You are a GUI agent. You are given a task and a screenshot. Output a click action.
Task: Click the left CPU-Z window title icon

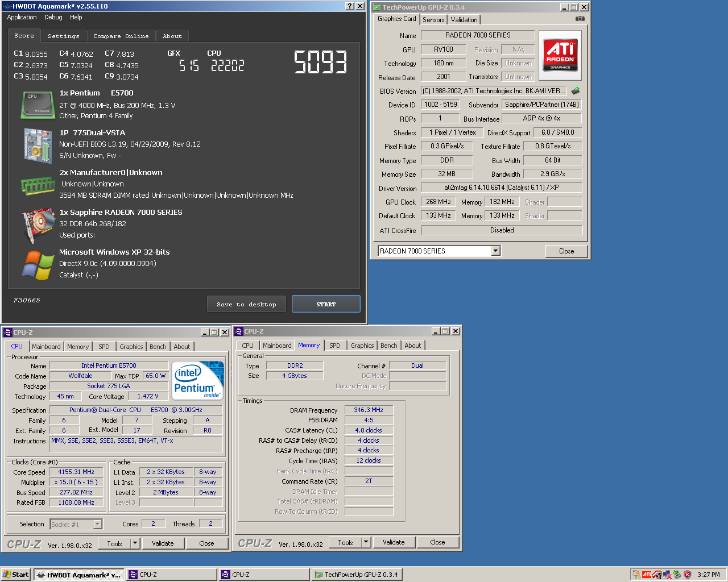point(8,332)
